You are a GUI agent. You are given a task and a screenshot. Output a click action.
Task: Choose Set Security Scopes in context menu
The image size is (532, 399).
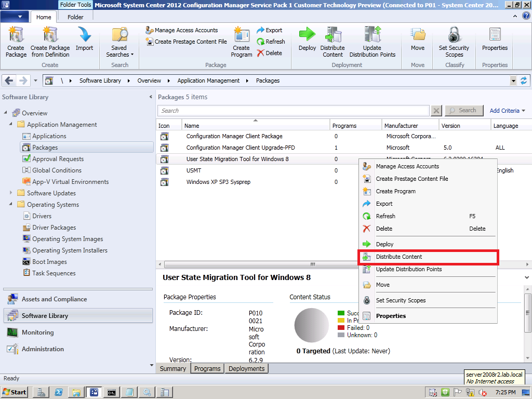pos(428,300)
